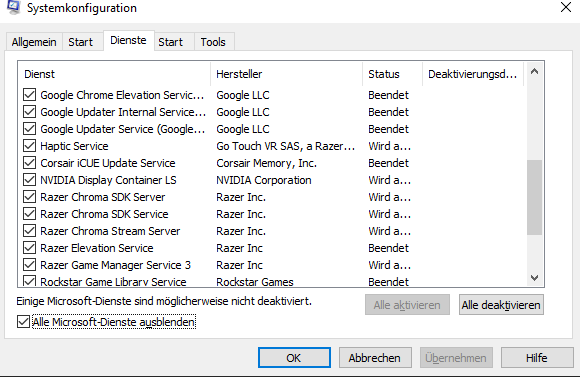
Task: Click Beendet status of Corsair iCUE Update Service
Action: [x=388, y=163]
